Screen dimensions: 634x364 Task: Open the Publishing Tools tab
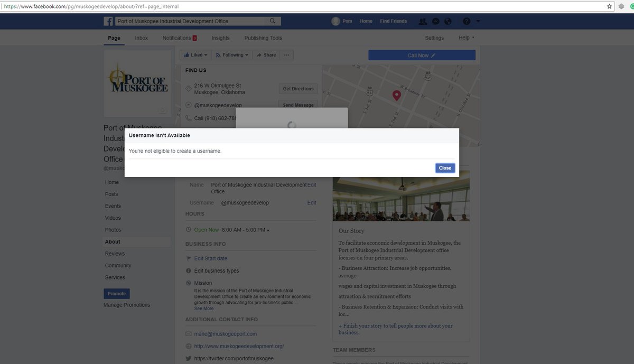click(263, 38)
